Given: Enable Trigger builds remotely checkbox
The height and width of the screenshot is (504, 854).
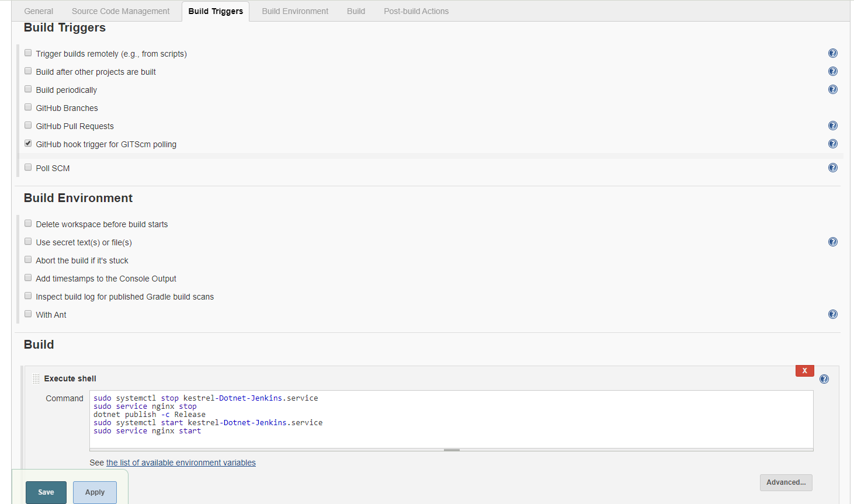Looking at the screenshot, I should 28,53.
